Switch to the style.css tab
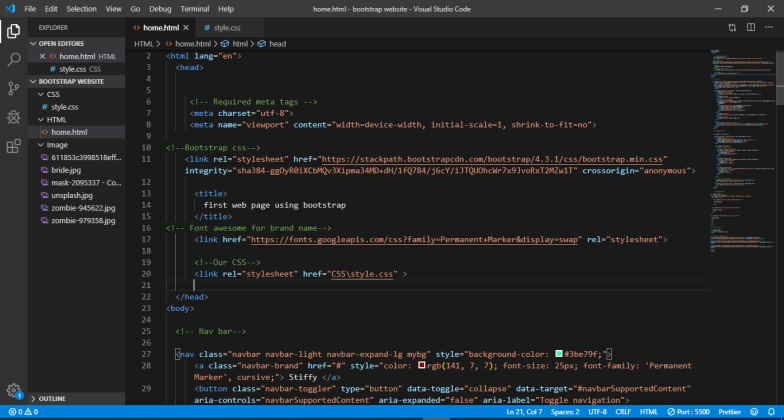The height and width of the screenshot is (420, 784). 226,28
